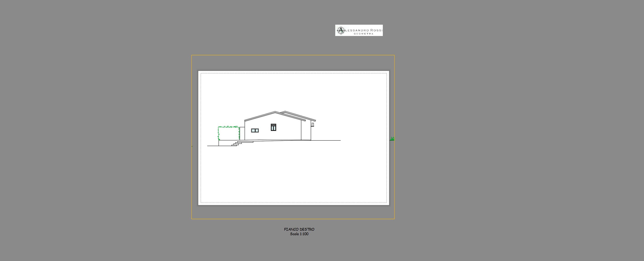
Task: Select the tall shuttered window on the house
Action: 273,127
